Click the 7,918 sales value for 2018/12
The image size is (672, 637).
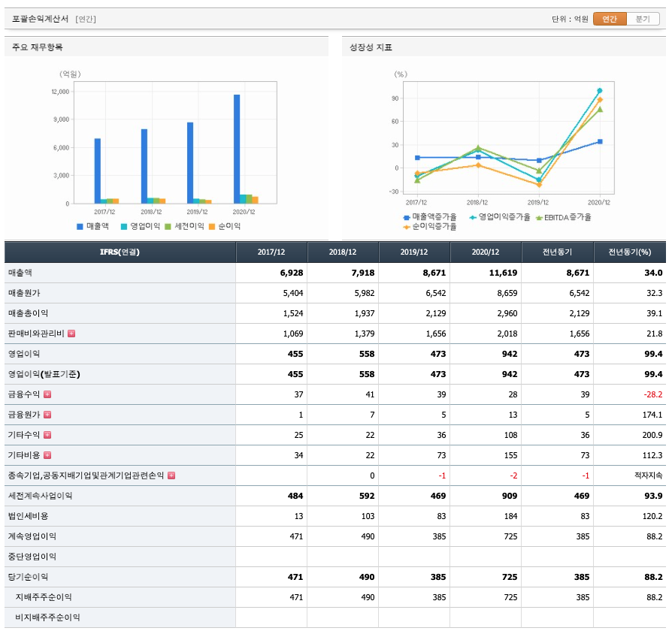click(x=363, y=273)
